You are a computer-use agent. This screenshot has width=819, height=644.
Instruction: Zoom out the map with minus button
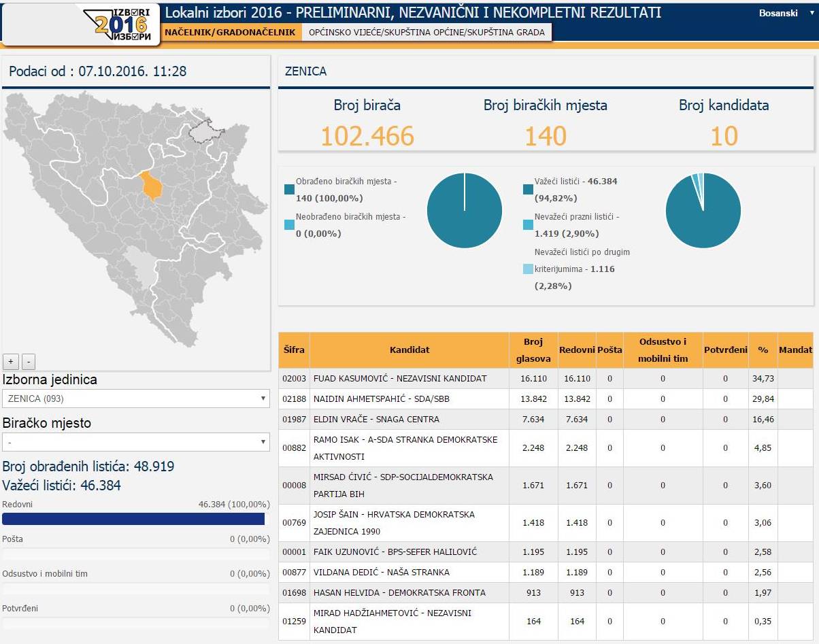[x=28, y=361]
